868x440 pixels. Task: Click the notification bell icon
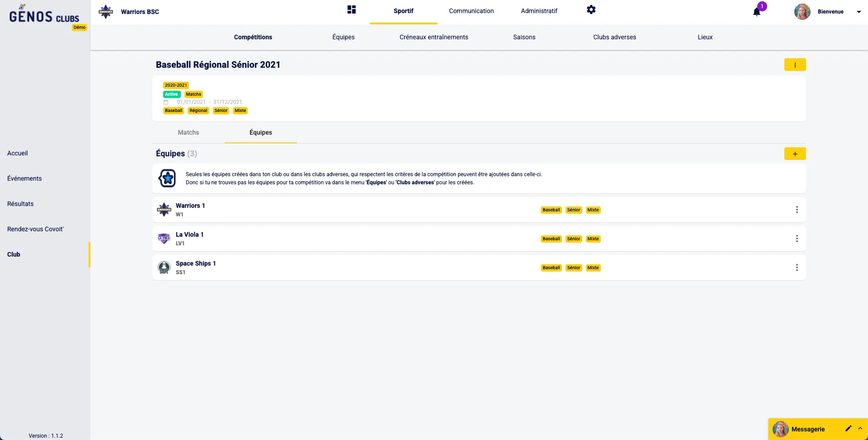[756, 12]
